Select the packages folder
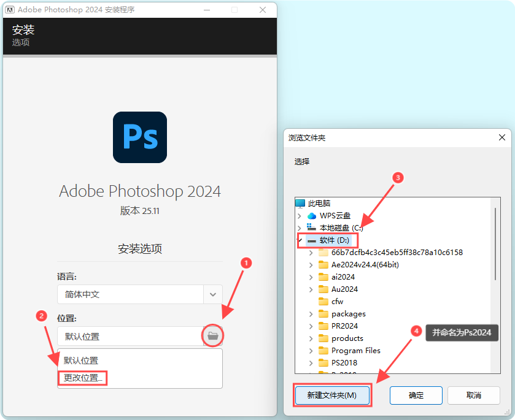The image size is (515, 420). click(349, 314)
